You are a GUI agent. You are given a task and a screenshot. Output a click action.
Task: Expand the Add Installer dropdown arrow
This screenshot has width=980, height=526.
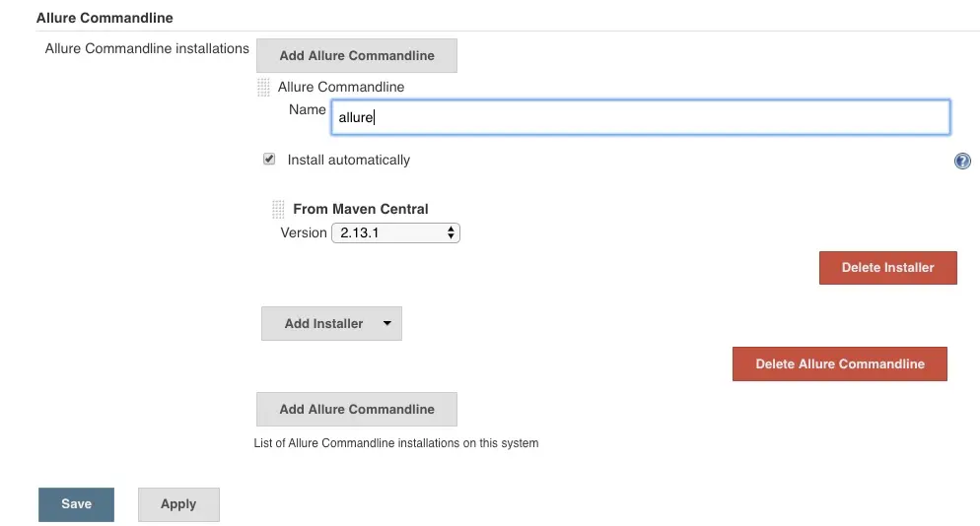coord(386,323)
